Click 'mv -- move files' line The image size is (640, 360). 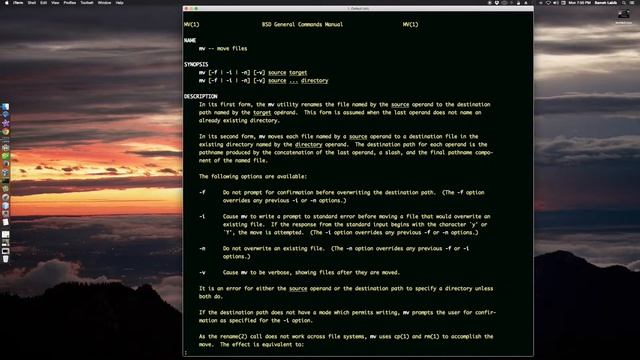(x=223, y=49)
